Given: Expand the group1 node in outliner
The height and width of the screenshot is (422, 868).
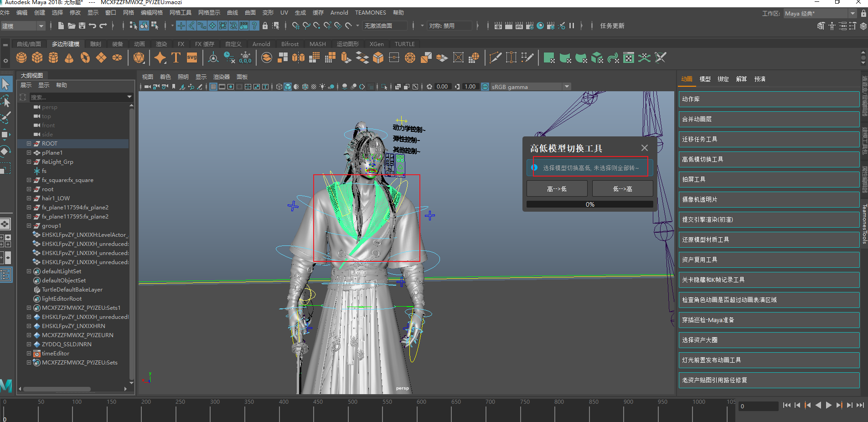Looking at the screenshot, I should pos(29,226).
